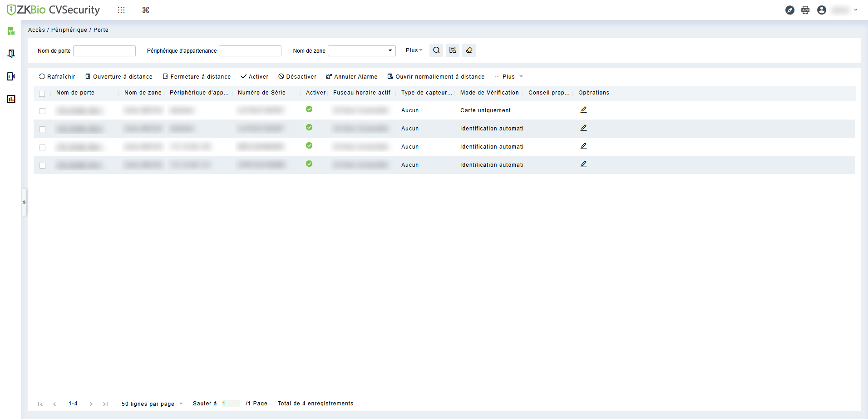This screenshot has width=868, height=419.
Task: Expand the Plus search filter options
Action: tap(414, 50)
